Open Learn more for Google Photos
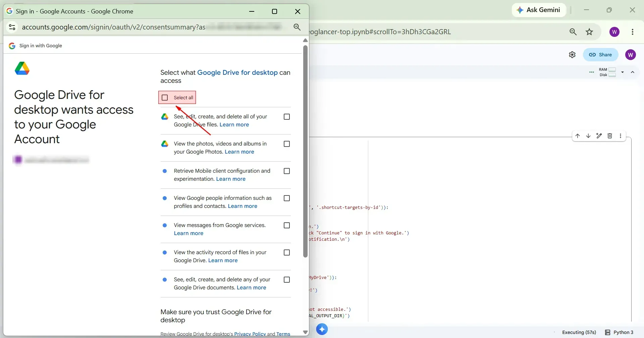This screenshot has height=338, width=644. pyautogui.click(x=239, y=152)
